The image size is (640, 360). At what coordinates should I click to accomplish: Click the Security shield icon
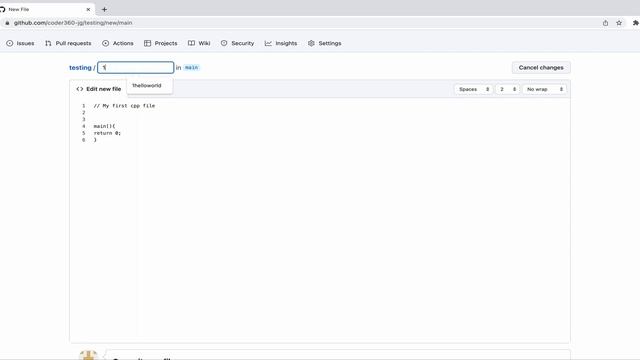pos(224,43)
